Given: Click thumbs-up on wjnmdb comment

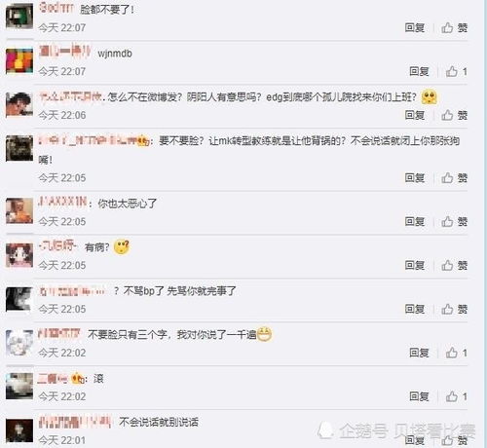Looking at the screenshot, I should [x=456, y=71].
